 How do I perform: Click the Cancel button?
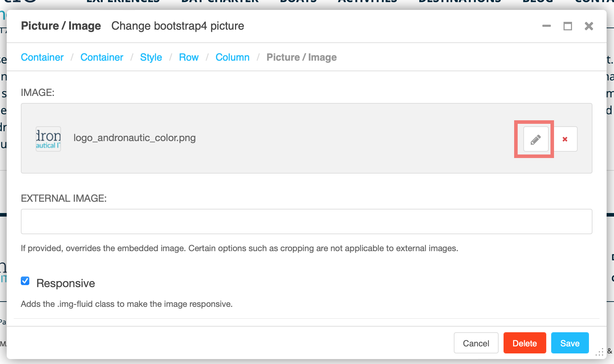(476, 343)
